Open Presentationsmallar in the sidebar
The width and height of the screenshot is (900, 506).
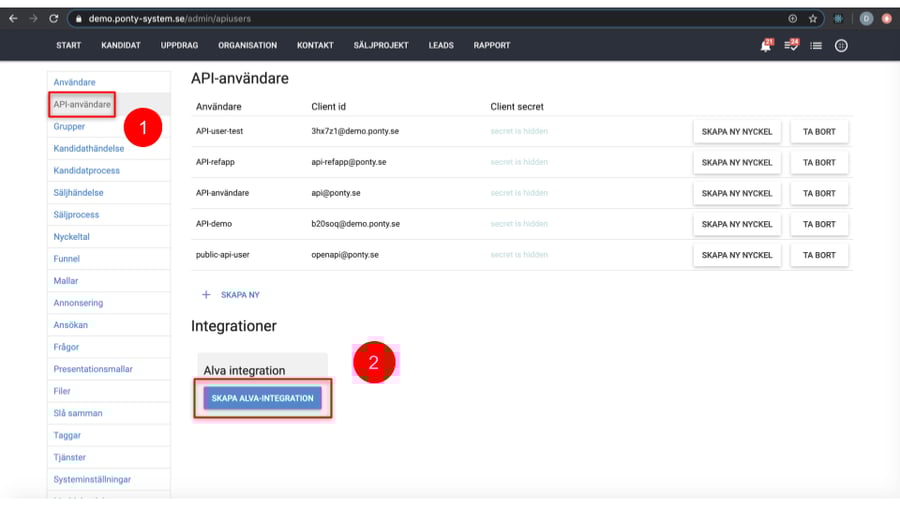93,369
